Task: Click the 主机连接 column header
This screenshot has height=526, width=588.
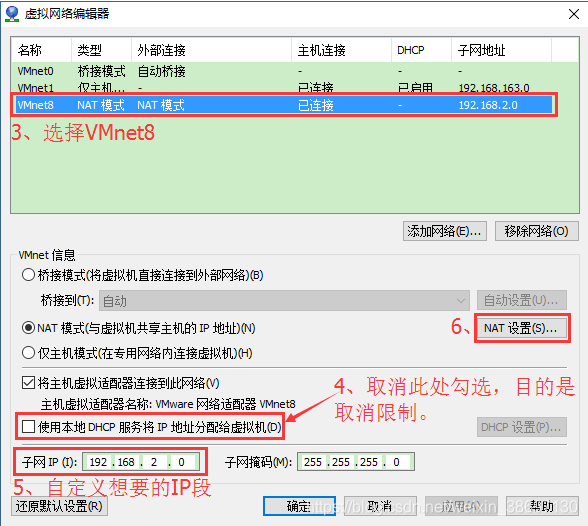Action: (341, 50)
